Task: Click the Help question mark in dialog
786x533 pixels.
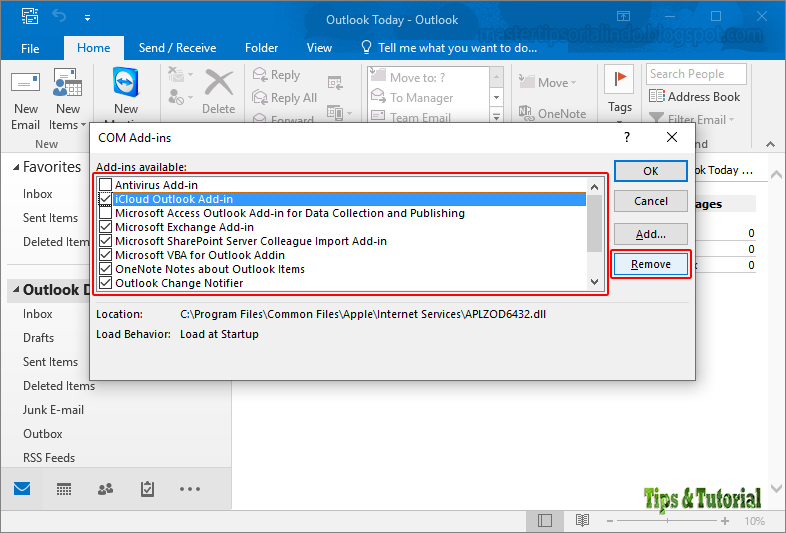Action: point(627,137)
